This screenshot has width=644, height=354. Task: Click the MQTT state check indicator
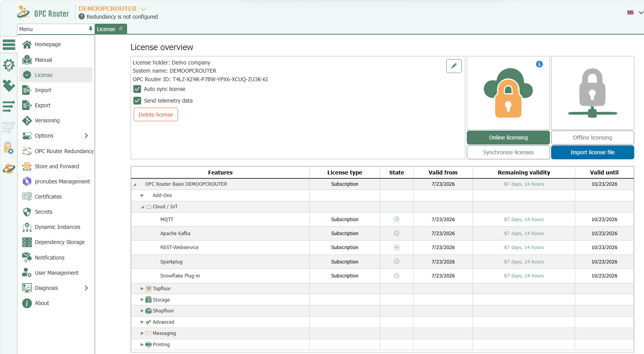pos(396,219)
